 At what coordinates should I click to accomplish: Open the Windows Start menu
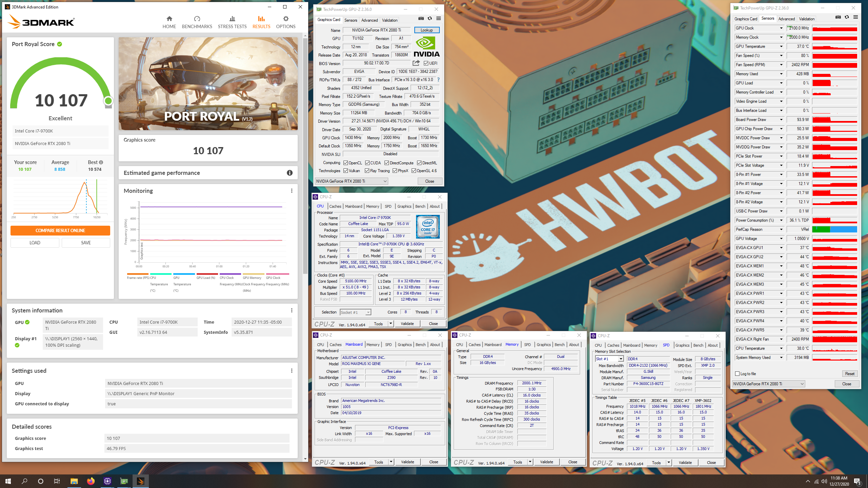(x=8, y=481)
